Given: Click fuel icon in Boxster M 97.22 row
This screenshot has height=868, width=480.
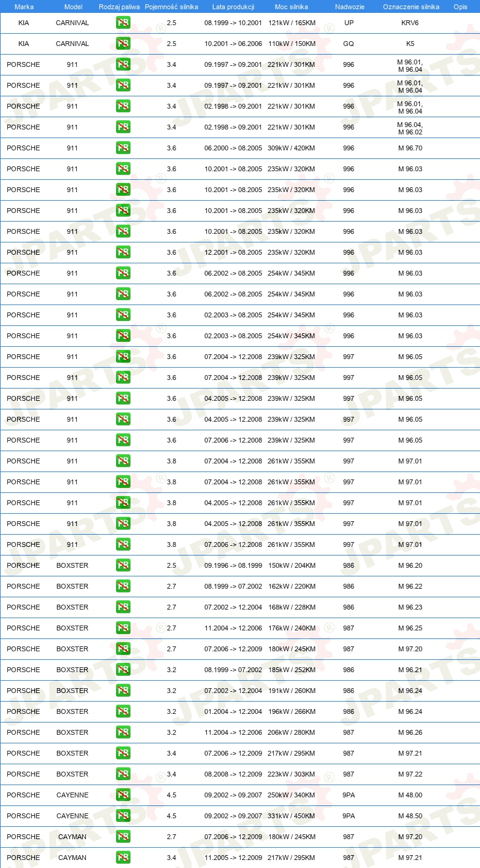Looking at the screenshot, I should click(x=123, y=774).
